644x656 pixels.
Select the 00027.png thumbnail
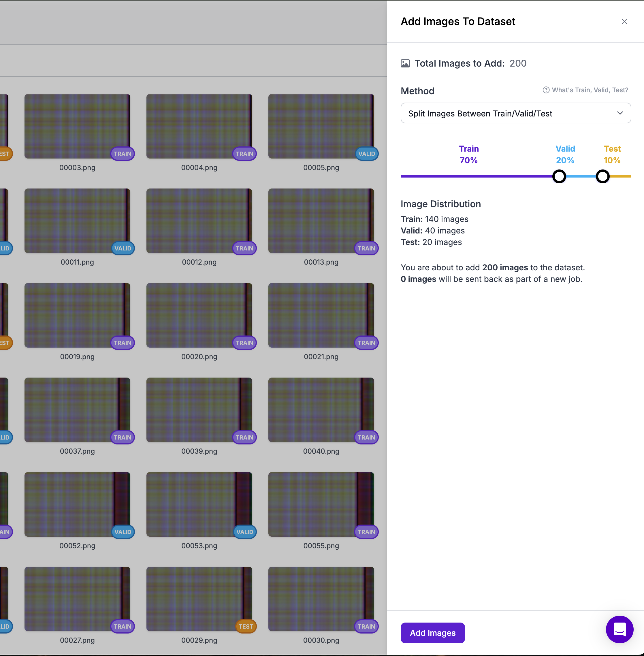(77, 599)
